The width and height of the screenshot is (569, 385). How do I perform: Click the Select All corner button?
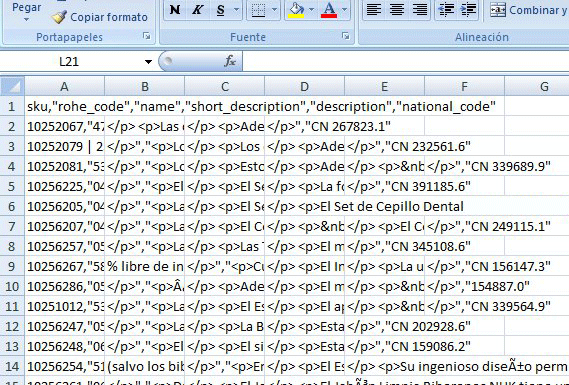[x=12, y=86]
